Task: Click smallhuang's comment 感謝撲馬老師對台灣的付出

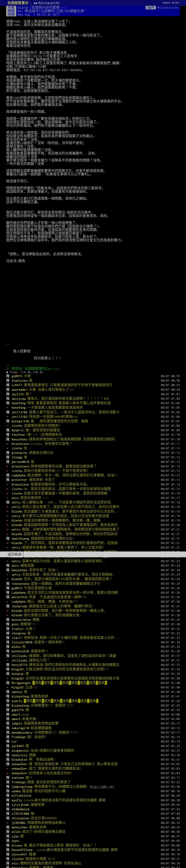Action: (93, 538)
